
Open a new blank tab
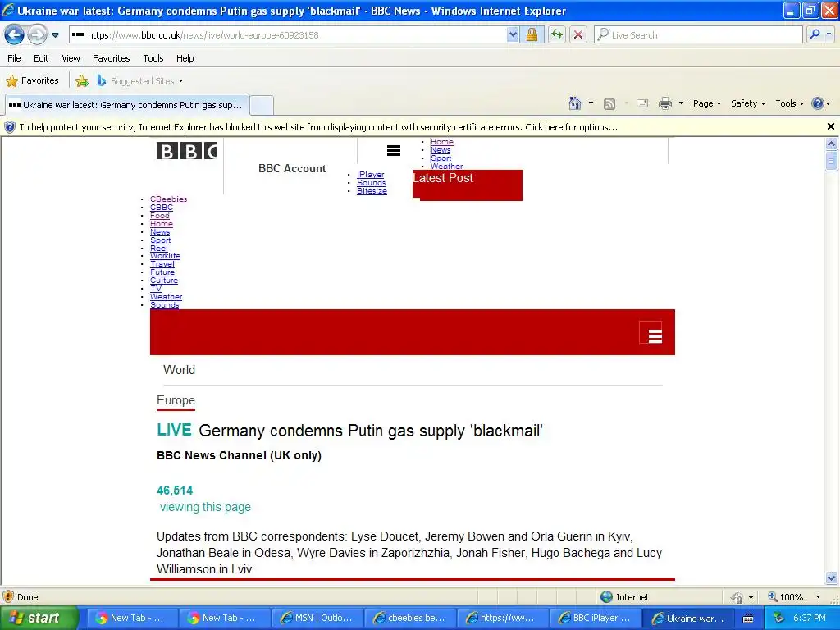click(262, 105)
